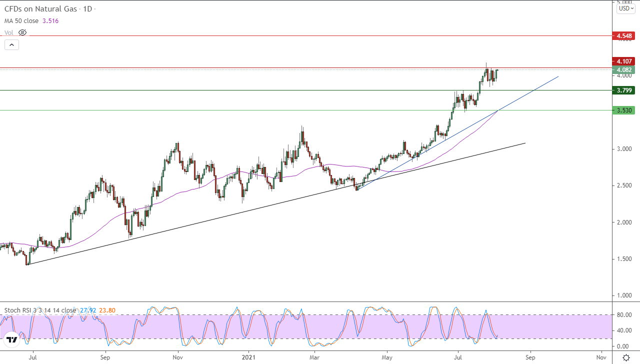Click the 40.00 level on the Stoch RSI scale

click(x=624, y=330)
